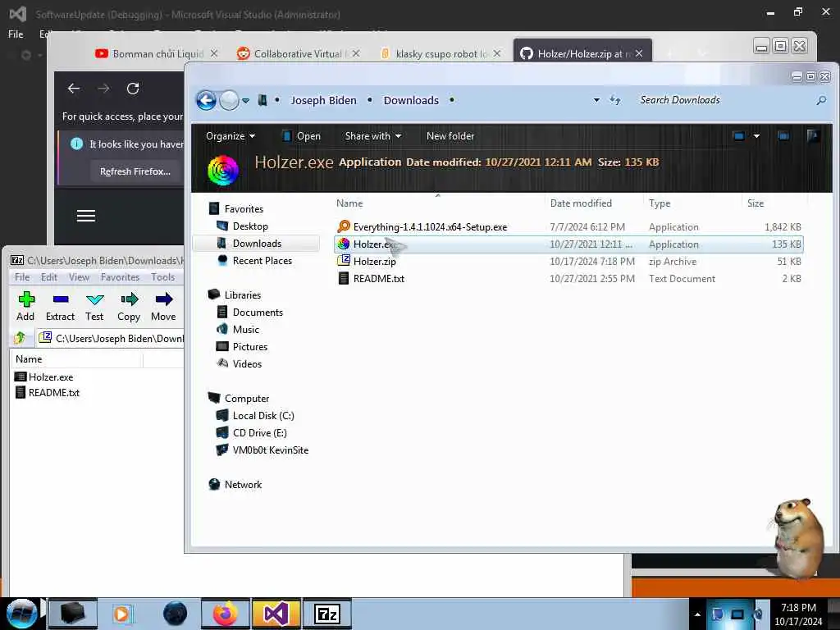Open the Videos library
840x630 pixels.
point(247,363)
